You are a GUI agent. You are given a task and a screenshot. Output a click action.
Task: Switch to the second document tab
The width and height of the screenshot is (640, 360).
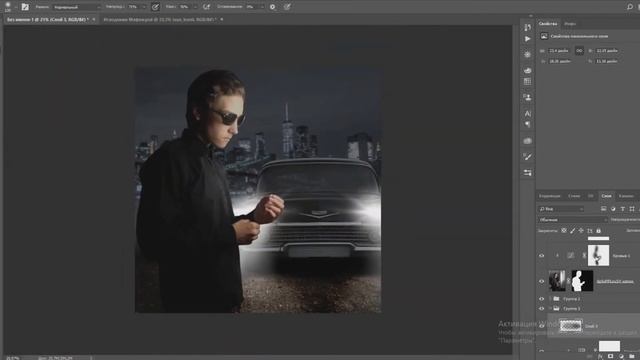[x=159, y=19]
